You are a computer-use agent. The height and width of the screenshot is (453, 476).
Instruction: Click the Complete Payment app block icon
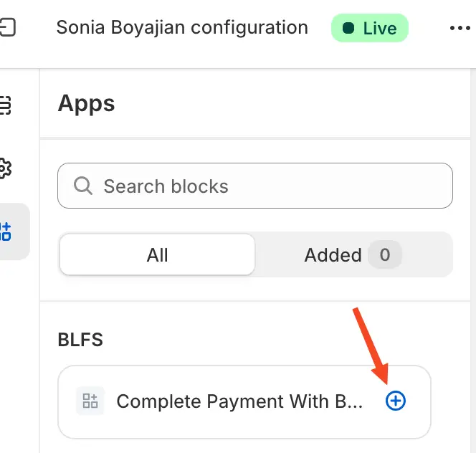[x=90, y=401]
